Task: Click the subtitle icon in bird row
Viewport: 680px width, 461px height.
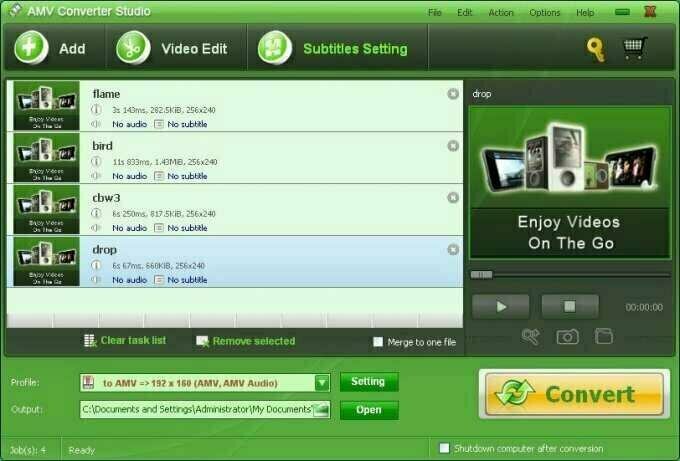Action: (x=159, y=176)
